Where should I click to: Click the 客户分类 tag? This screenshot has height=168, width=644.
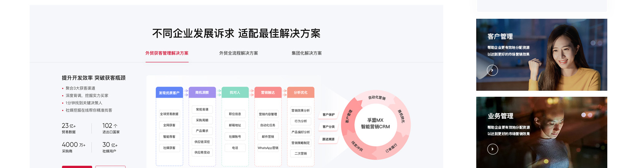pos(329,127)
